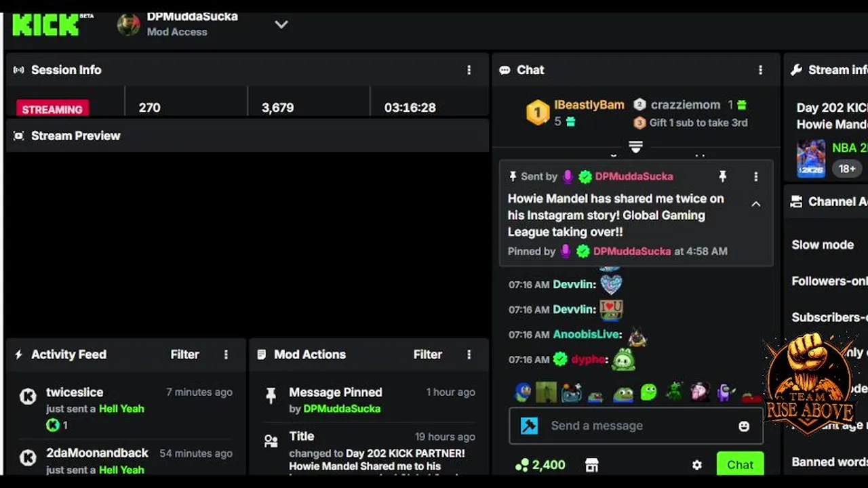The width and height of the screenshot is (868, 488).
Task: Insert the blue bird emote
Action: click(x=523, y=392)
